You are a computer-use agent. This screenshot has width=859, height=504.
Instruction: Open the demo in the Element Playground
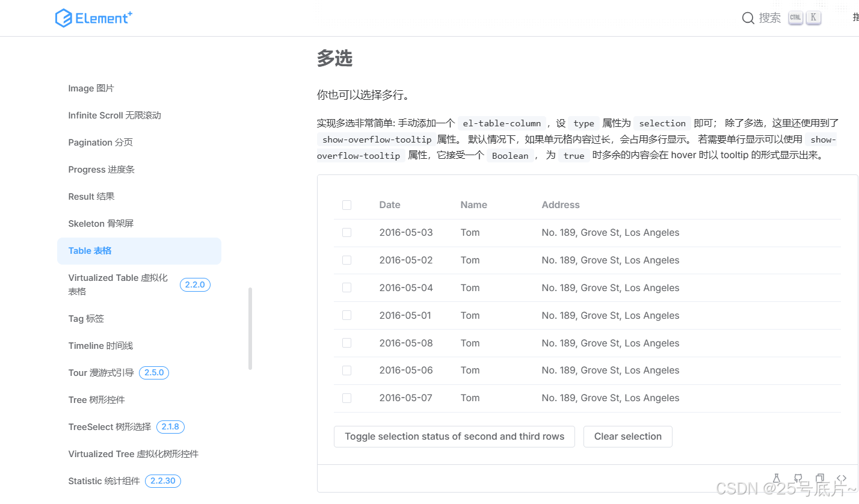(x=776, y=478)
